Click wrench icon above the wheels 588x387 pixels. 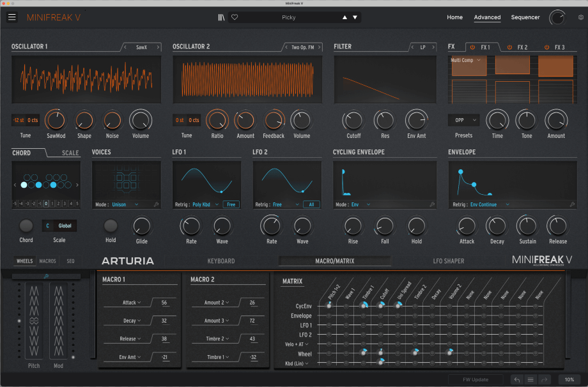[x=46, y=276]
